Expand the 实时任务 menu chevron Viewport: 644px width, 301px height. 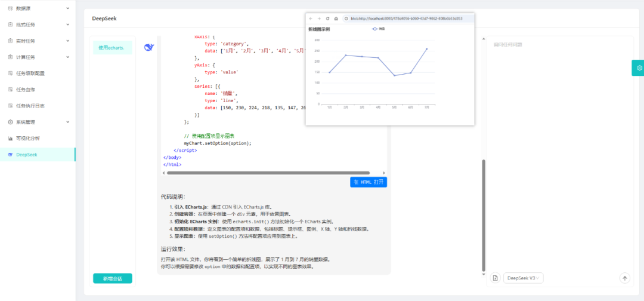68,41
